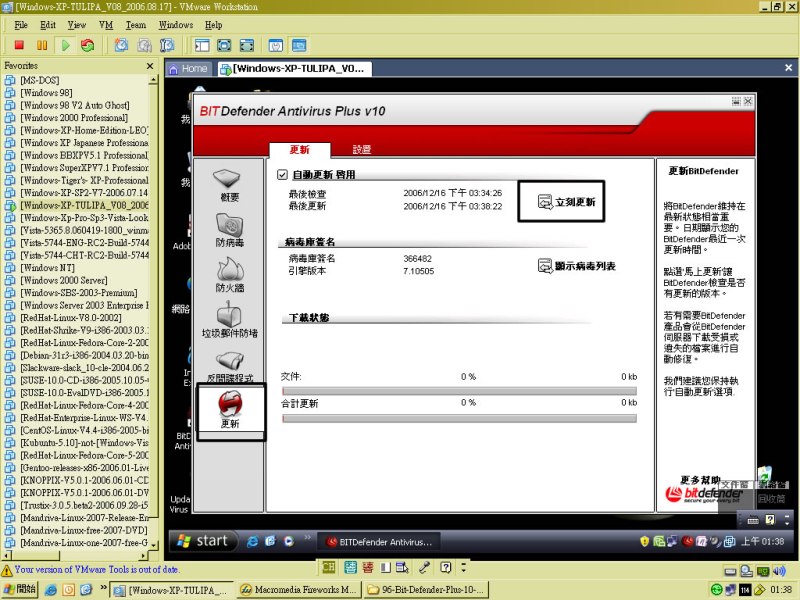Click the yellow security shield tray icon
800x600 pixels.
[x=644, y=541]
